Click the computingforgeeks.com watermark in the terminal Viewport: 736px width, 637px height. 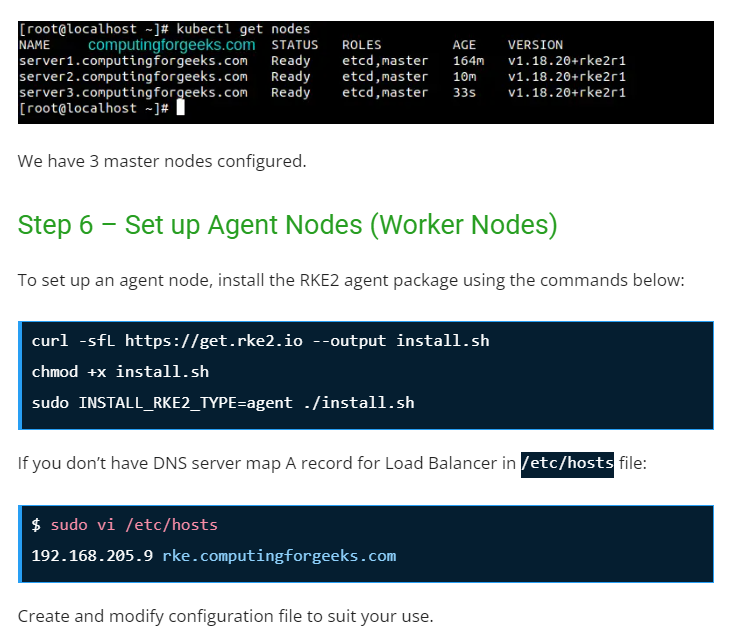click(x=171, y=45)
